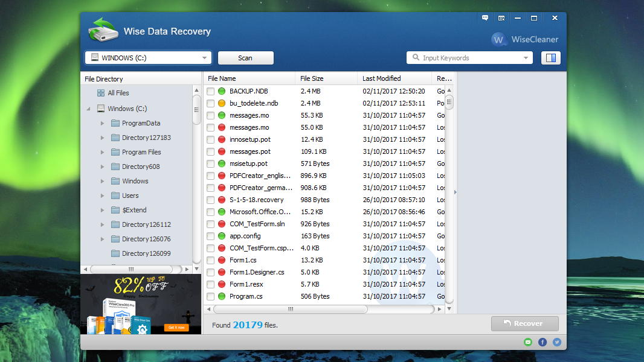This screenshot has width=644, height=362.
Task: Expand the Directory608 folder
Action: pyautogui.click(x=102, y=167)
